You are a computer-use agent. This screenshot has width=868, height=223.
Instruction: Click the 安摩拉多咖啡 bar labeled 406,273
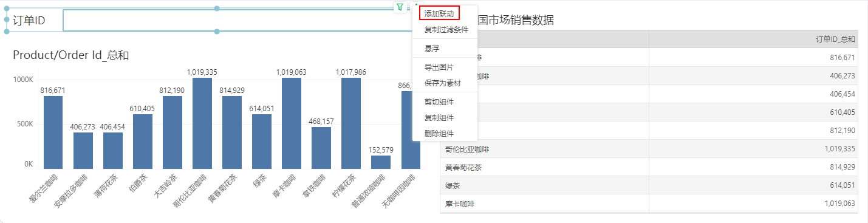pos(83,151)
